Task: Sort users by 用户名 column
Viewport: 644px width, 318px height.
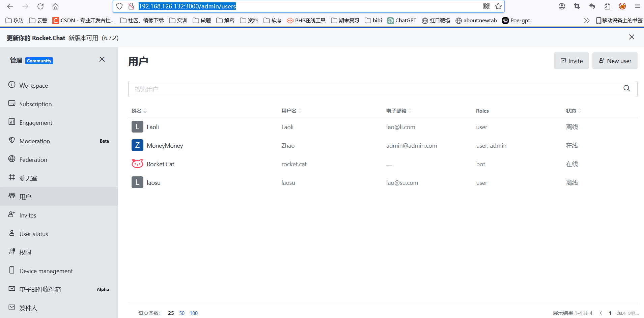Action: point(291,111)
